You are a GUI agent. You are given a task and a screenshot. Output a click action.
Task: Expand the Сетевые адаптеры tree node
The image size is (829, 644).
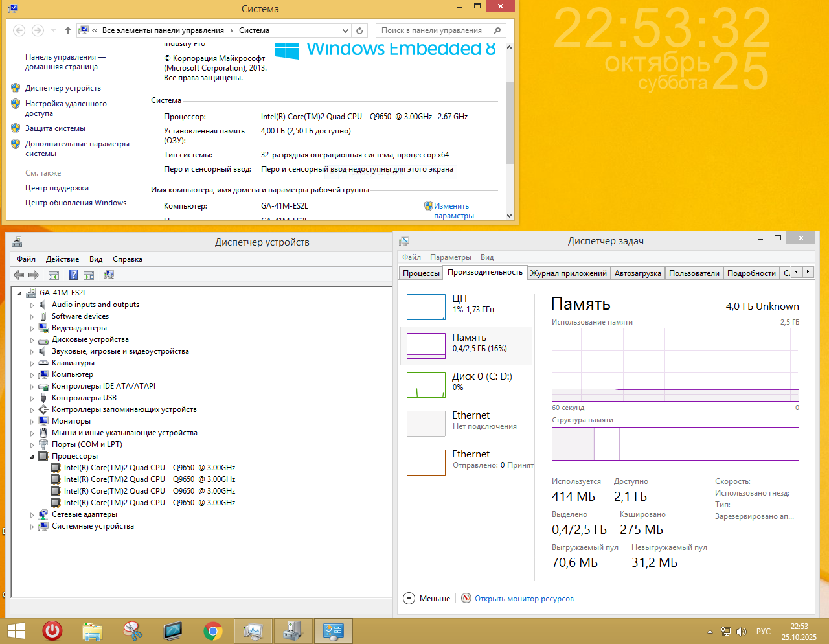pyautogui.click(x=32, y=515)
